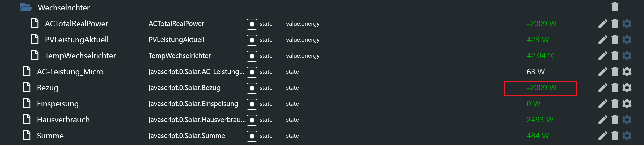Screen dimensions: 644x146
Task: Click the state type icon for Einspeisung
Action: pos(252,104)
